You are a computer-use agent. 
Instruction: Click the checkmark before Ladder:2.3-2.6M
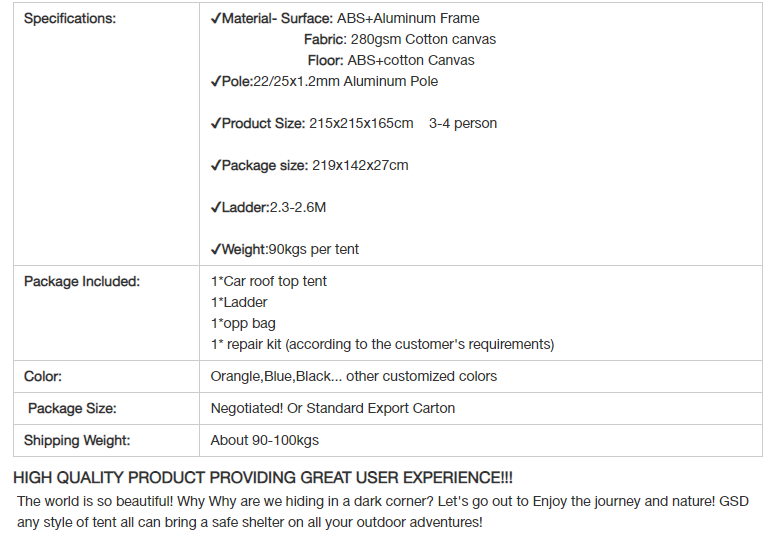coord(215,208)
